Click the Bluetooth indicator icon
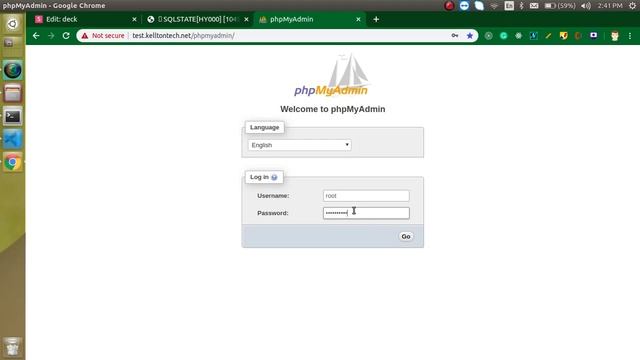640x360 pixels. pos(521,6)
